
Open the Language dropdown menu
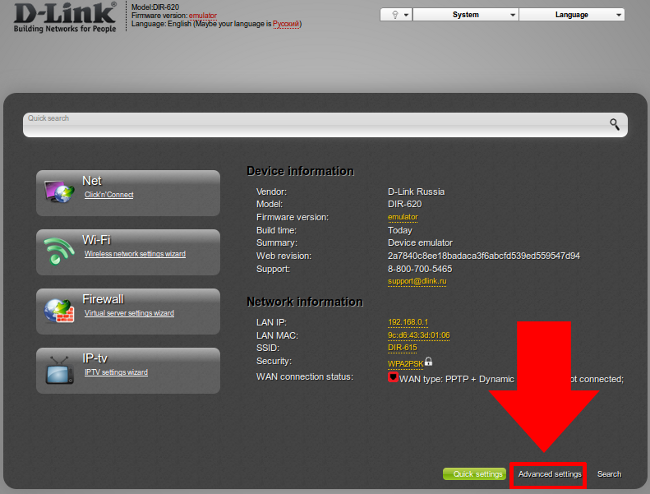click(x=572, y=15)
